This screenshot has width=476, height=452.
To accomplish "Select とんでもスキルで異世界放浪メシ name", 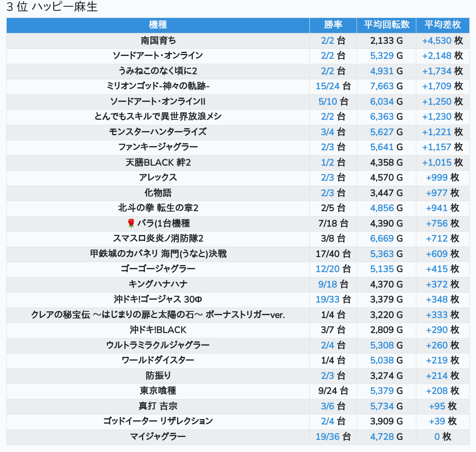I will 158,117.
